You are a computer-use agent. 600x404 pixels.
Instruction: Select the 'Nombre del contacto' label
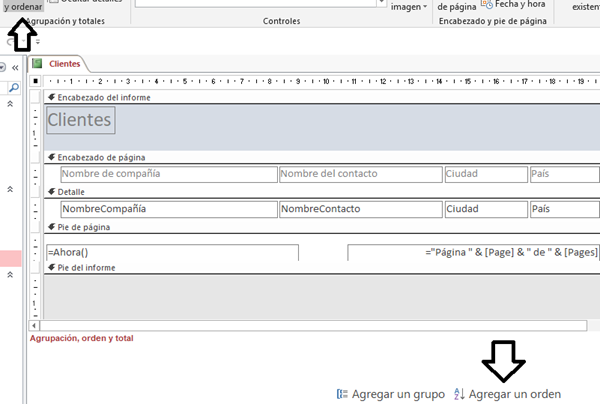[360, 174]
